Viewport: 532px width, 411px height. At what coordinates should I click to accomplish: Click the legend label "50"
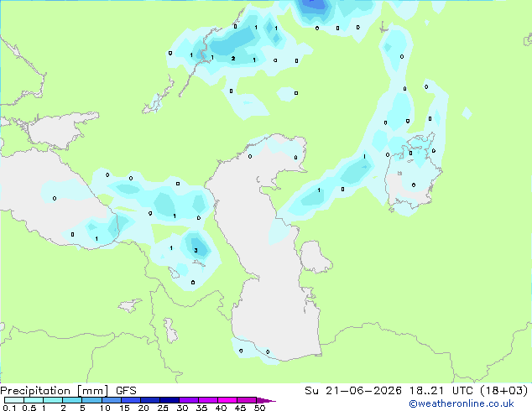[260, 408]
